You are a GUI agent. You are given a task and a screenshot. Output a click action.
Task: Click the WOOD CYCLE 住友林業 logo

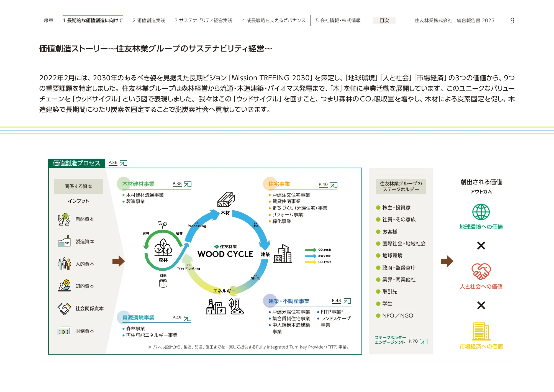tap(226, 250)
